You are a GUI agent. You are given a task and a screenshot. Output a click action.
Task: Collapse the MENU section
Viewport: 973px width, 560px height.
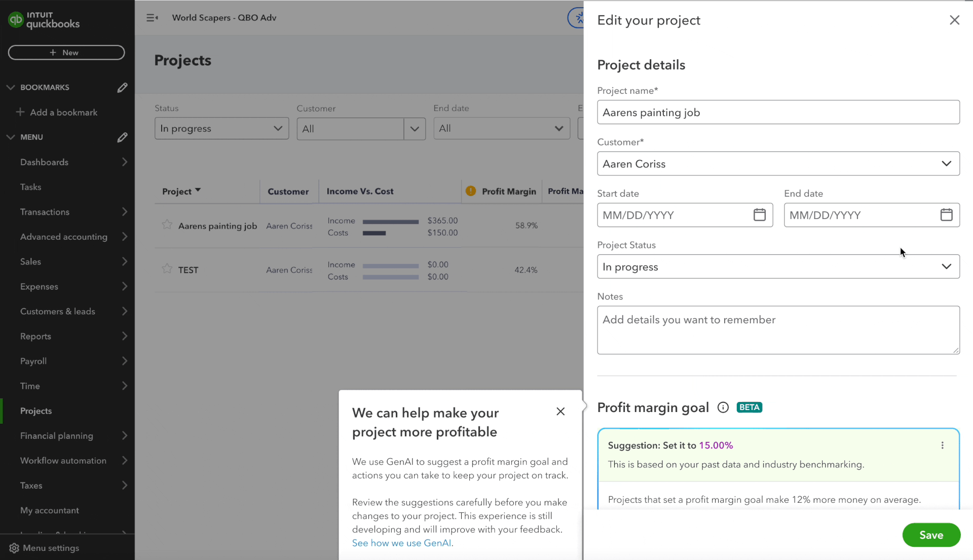(10, 137)
